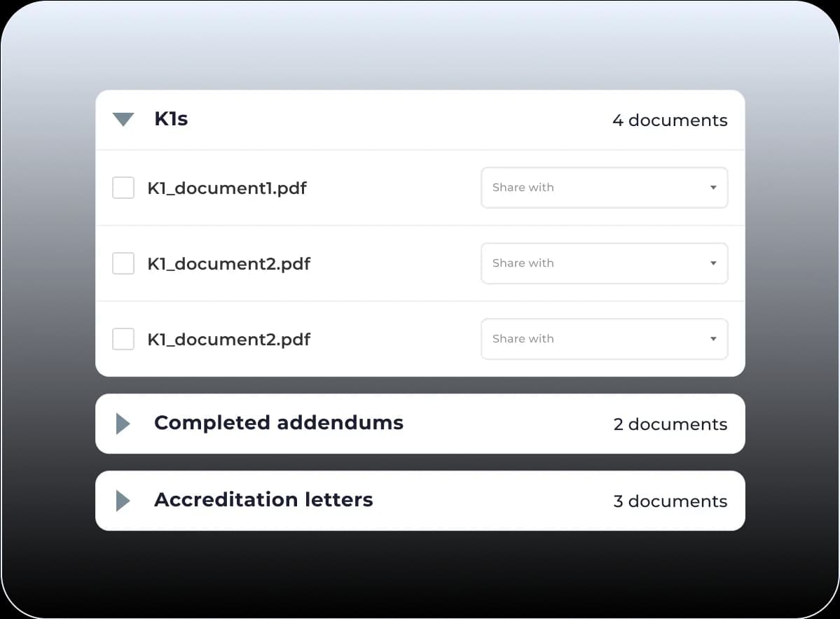The image size is (840, 619).
Task: Expand Accreditation letters with its triangle arrow
Action: pyautogui.click(x=123, y=501)
